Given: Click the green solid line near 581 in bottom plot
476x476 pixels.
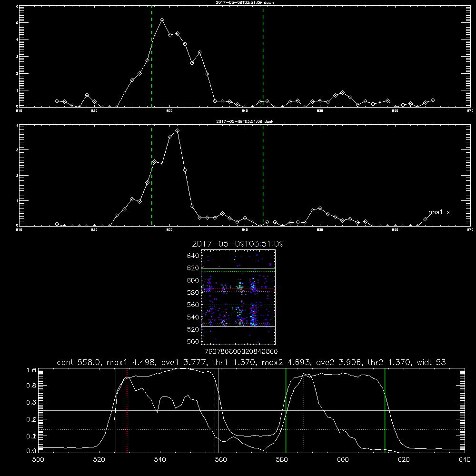Looking at the screenshot, I should pyautogui.click(x=286, y=410).
